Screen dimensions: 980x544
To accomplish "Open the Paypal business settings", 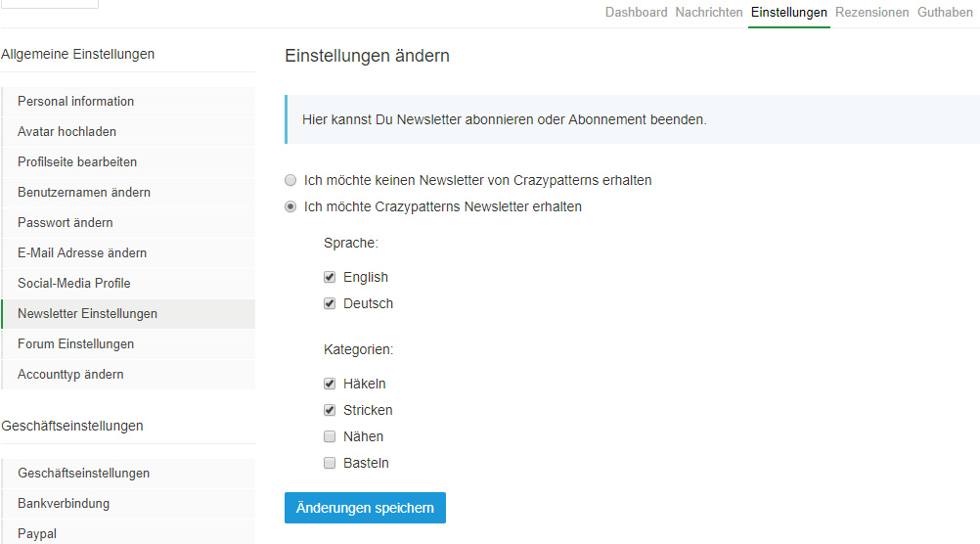I will point(37,534).
